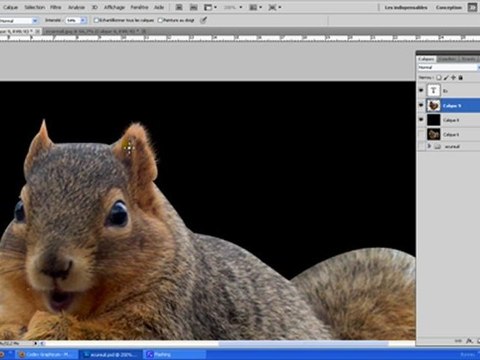Open status bar info arrow menu
480x360 pixels.
pyautogui.click(x=36, y=343)
